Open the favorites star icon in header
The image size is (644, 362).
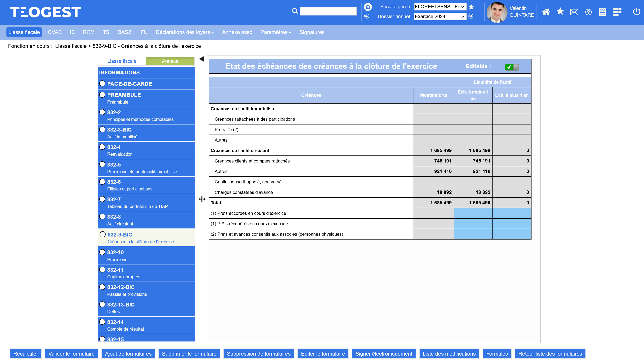tap(560, 11)
